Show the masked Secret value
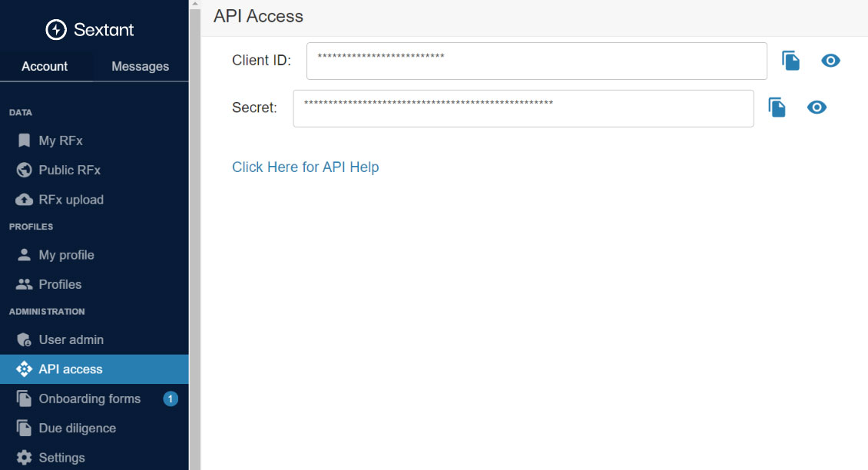The image size is (868, 470). coord(817,108)
